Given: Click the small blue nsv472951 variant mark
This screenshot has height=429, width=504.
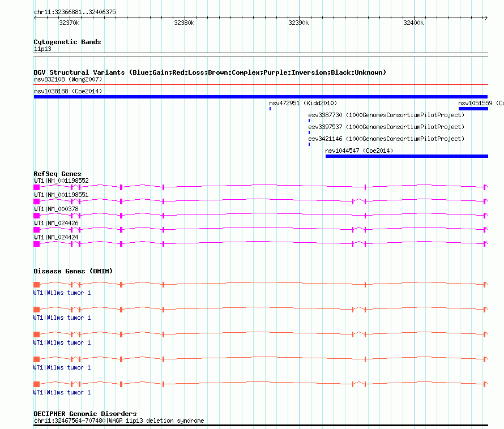Looking at the screenshot, I should pyautogui.click(x=270, y=109).
